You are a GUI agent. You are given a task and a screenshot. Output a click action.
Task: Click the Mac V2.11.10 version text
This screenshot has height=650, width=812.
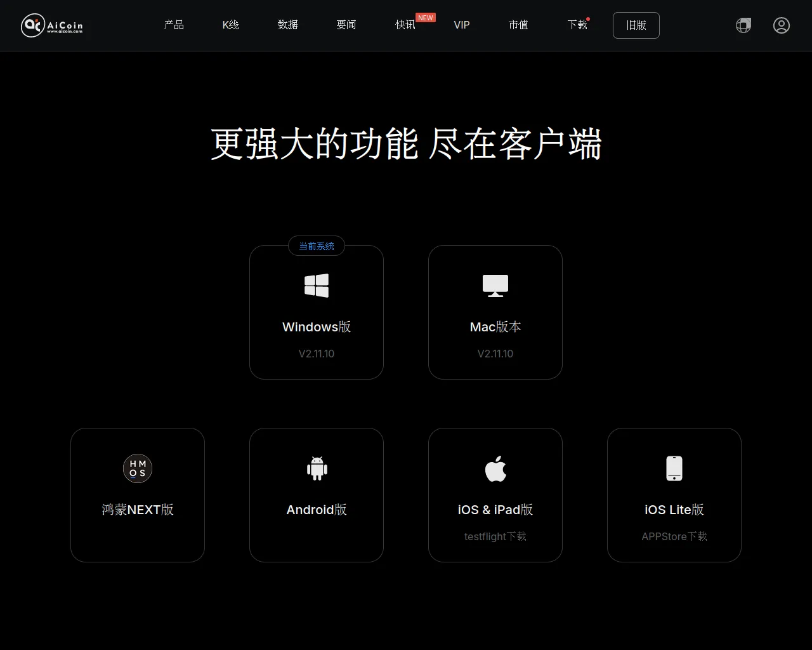pos(495,354)
